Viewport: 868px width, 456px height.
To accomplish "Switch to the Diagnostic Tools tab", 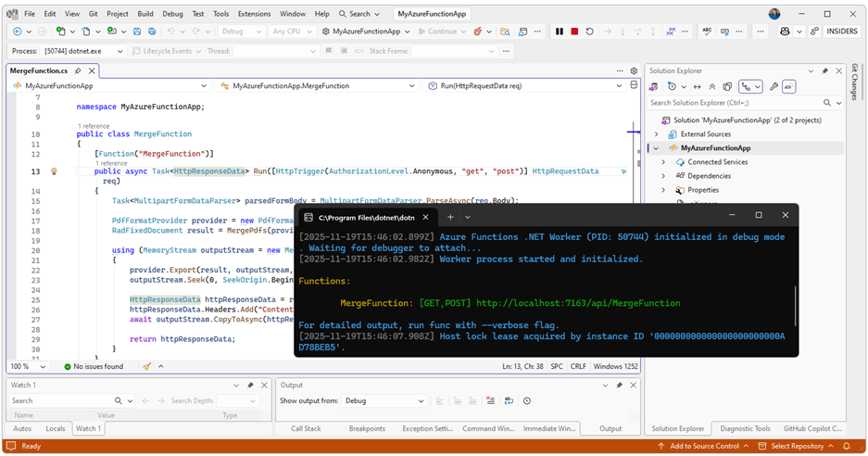I will [x=745, y=429].
